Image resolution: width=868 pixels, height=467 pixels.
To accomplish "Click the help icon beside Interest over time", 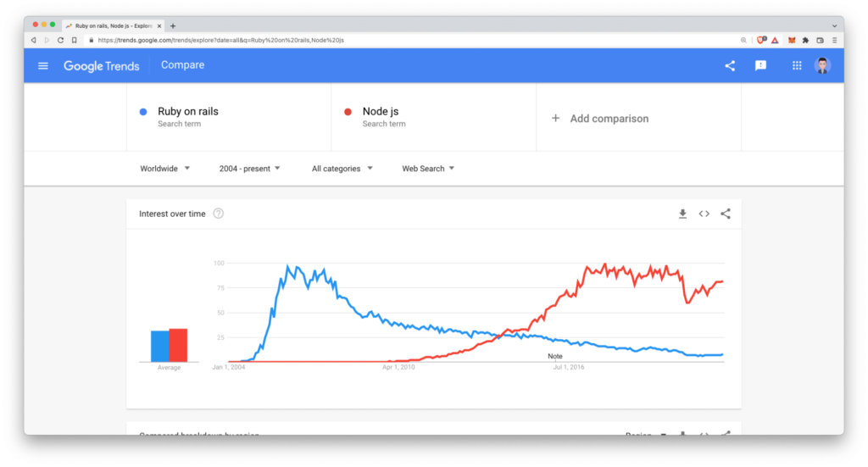I will (x=219, y=214).
